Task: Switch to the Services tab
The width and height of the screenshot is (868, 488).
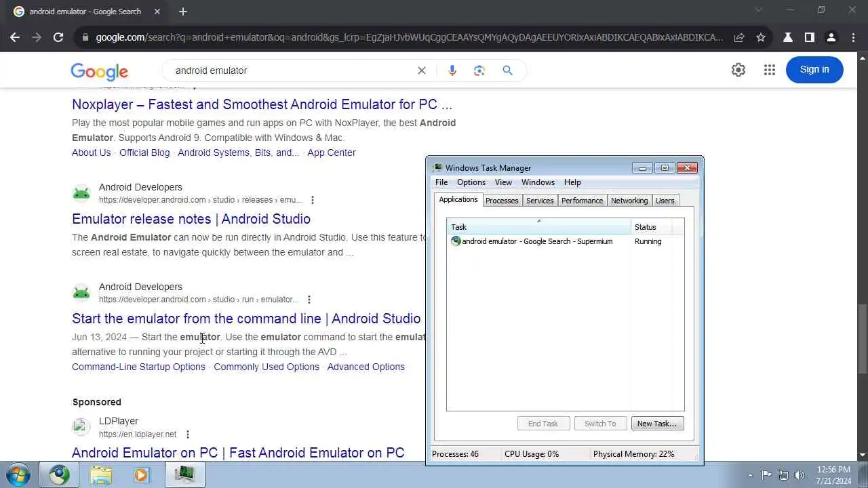Action: pyautogui.click(x=540, y=201)
